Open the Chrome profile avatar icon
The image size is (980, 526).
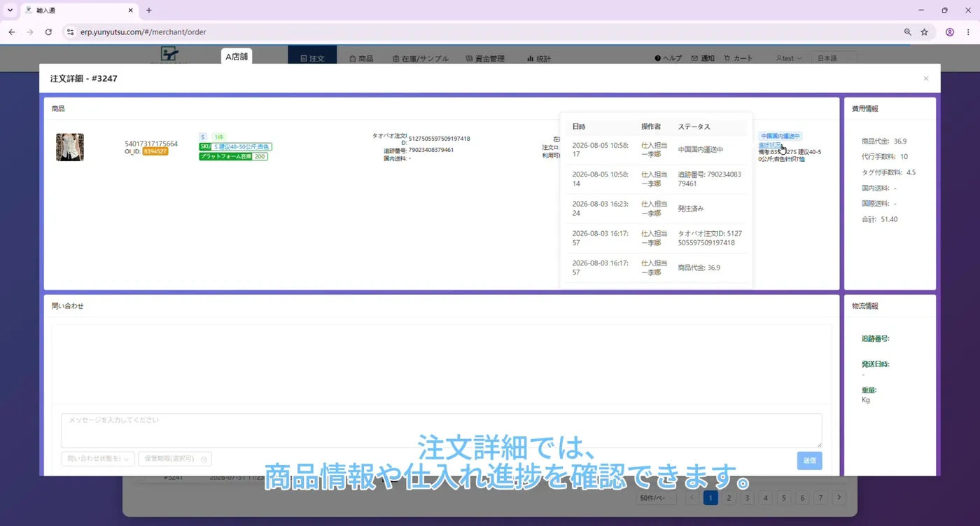click(x=950, y=32)
